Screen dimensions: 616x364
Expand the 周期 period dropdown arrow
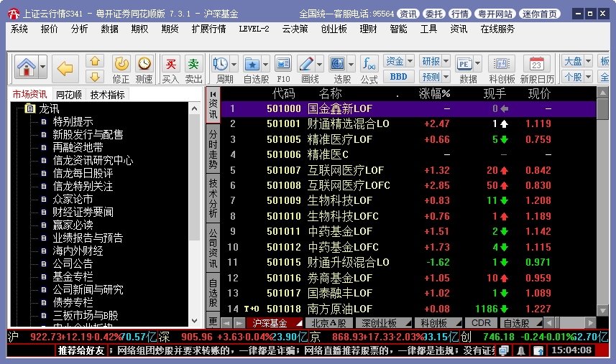point(234,64)
